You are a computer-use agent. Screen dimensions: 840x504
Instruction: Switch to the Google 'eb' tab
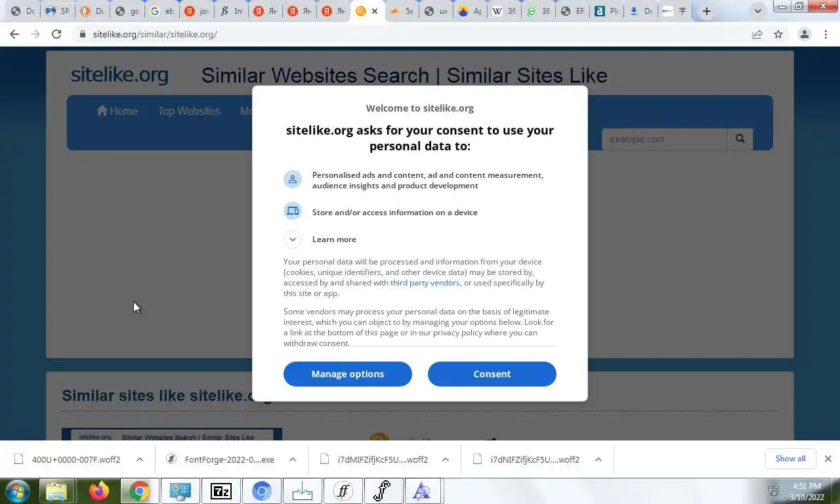(x=162, y=11)
